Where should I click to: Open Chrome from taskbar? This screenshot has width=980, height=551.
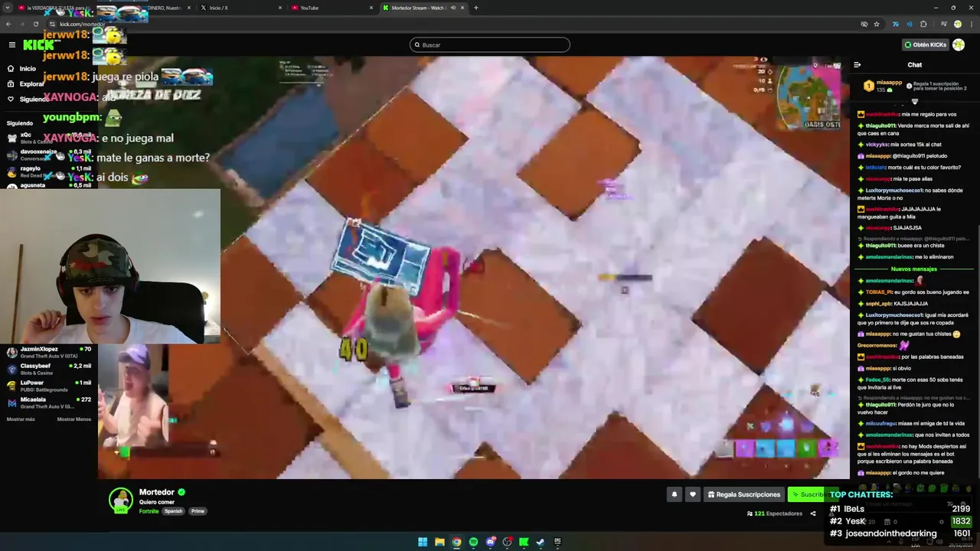(x=456, y=542)
